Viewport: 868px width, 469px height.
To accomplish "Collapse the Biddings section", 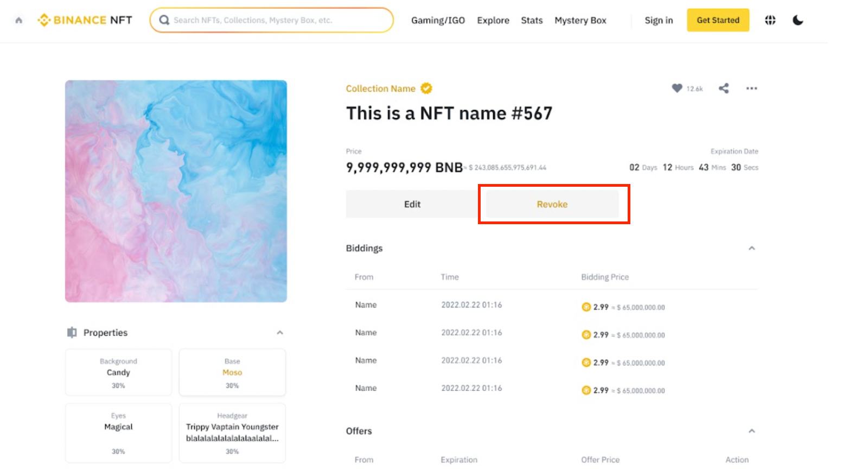I will click(751, 248).
